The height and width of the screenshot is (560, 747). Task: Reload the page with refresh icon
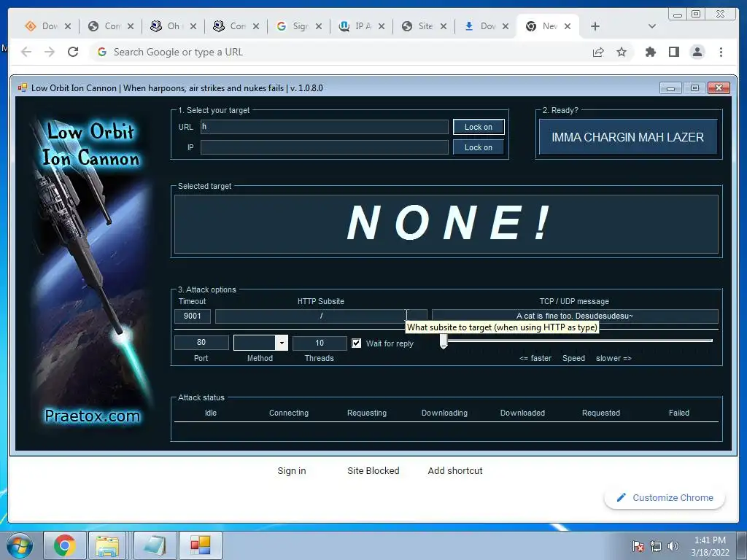[x=73, y=52]
